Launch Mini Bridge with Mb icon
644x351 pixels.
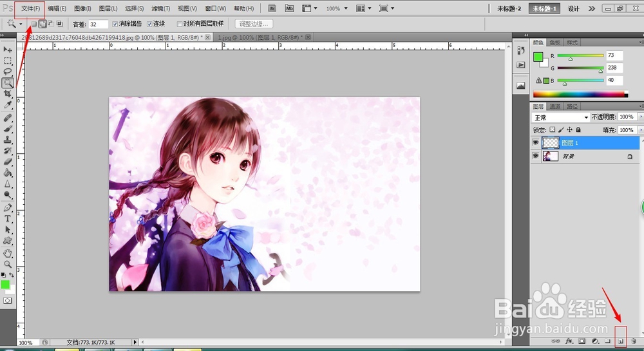tap(290, 8)
